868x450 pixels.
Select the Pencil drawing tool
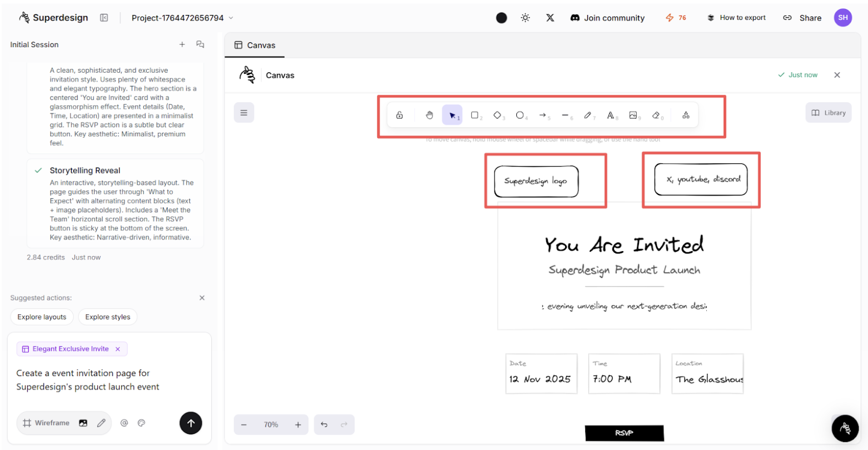588,115
